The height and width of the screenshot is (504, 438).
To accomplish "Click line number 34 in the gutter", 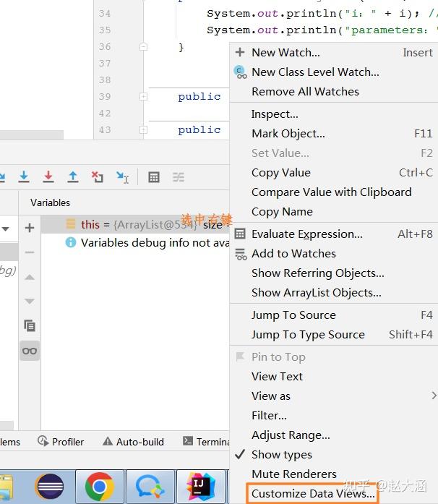I will click(105, 14).
